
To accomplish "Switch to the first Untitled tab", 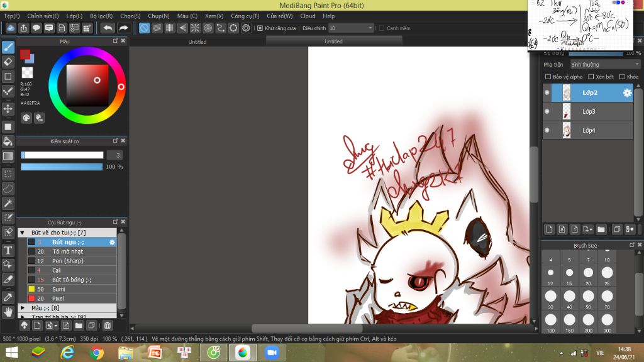I will (x=197, y=41).
